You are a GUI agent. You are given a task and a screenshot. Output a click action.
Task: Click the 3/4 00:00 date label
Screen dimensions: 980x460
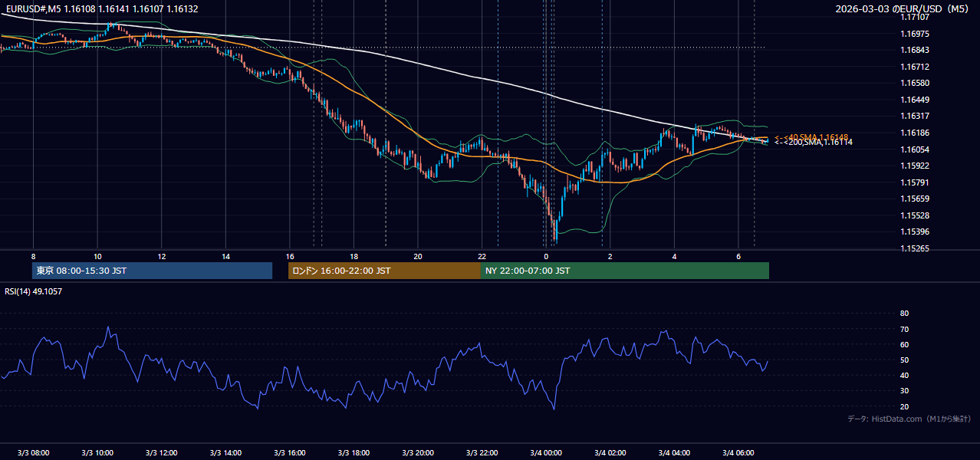point(546,452)
